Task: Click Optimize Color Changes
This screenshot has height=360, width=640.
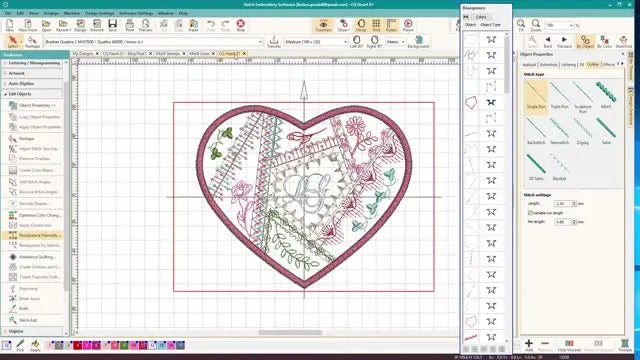Action: [x=36, y=215]
